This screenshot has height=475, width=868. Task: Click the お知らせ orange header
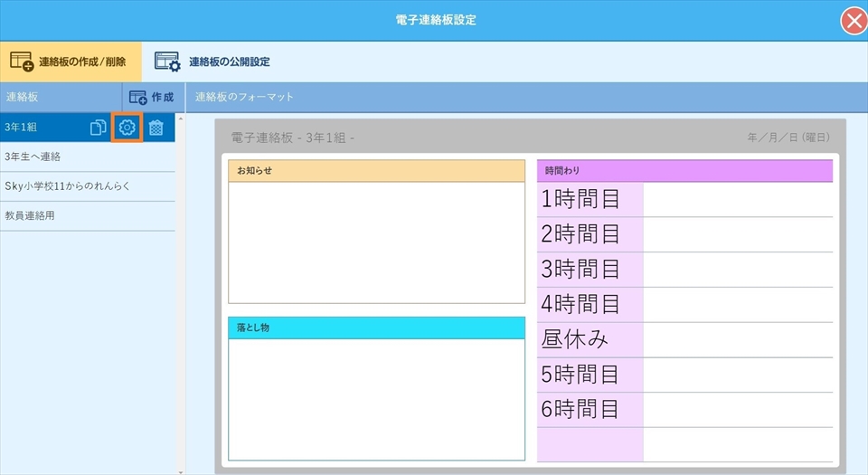tap(376, 170)
